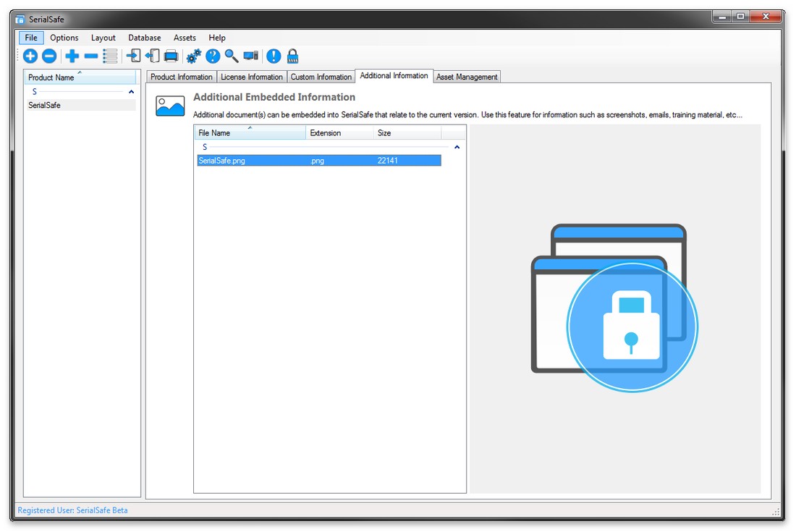Screen dimensions: 796x532
Task: Click the plain plus toolbar icon
Action: [x=72, y=56]
